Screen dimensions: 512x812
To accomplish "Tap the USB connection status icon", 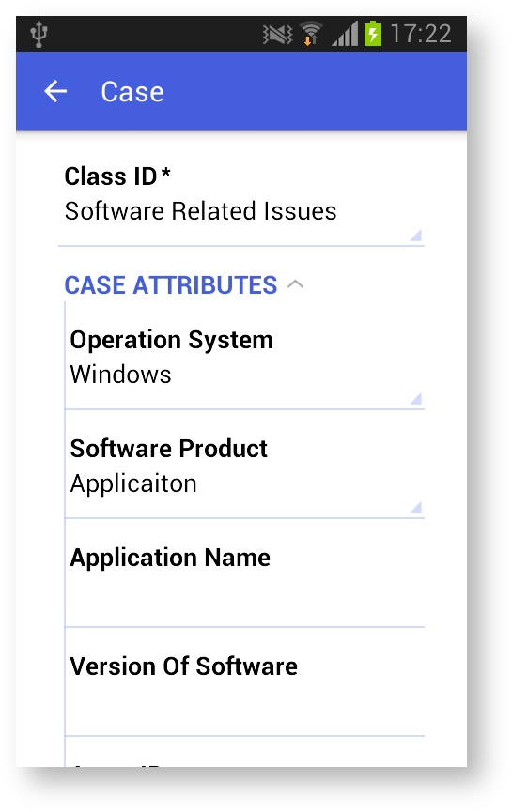I will 39,34.
